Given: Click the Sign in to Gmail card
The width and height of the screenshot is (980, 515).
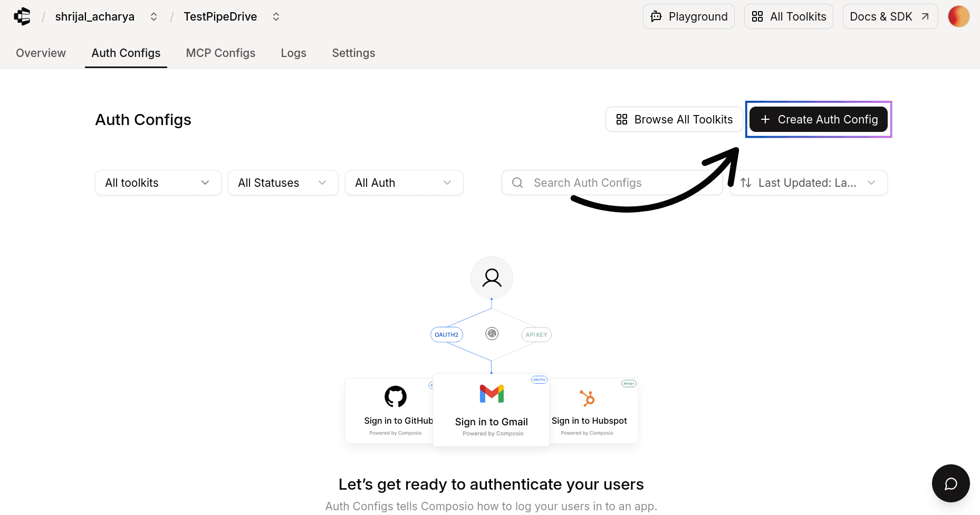Looking at the screenshot, I should click(491, 410).
